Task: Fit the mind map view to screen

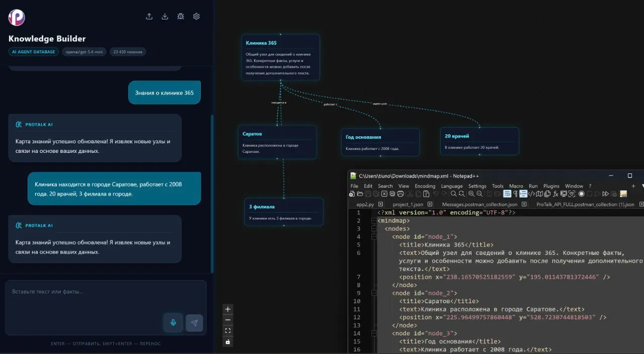Action: pos(228,331)
